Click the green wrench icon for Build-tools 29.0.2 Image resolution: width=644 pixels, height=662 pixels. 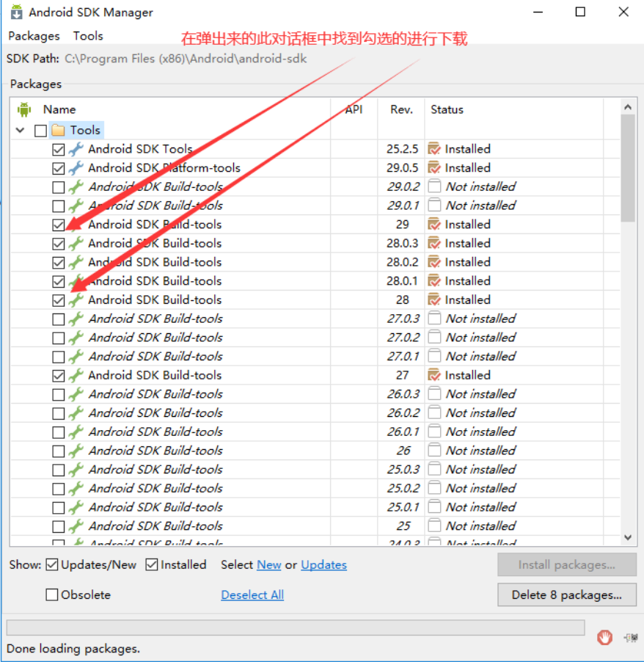tap(76, 186)
